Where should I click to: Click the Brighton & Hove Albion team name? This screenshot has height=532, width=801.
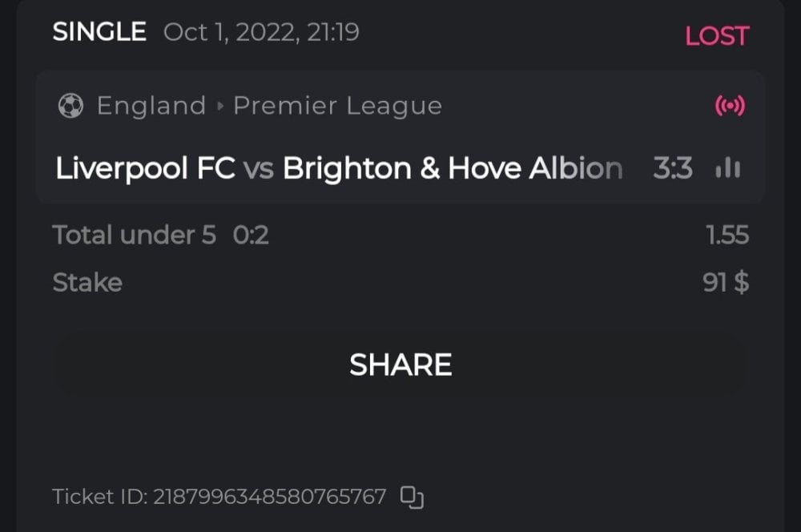(x=453, y=168)
